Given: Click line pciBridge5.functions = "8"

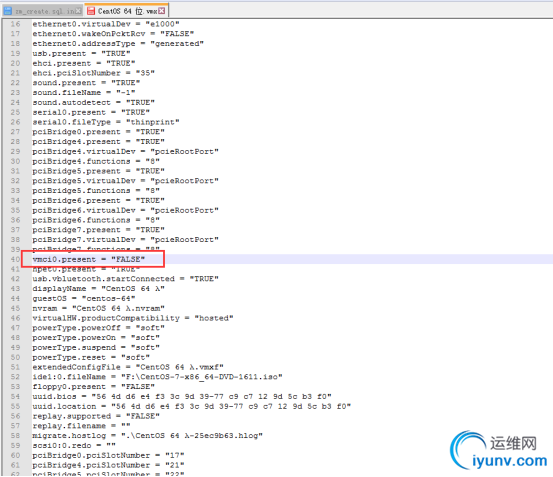Looking at the screenshot, I should (x=96, y=191).
